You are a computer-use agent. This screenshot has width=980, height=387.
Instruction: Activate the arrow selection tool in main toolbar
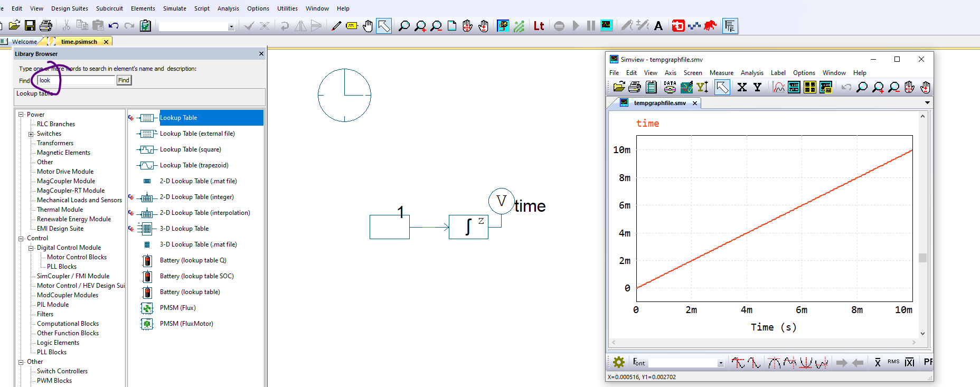pyautogui.click(x=384, y=25)
